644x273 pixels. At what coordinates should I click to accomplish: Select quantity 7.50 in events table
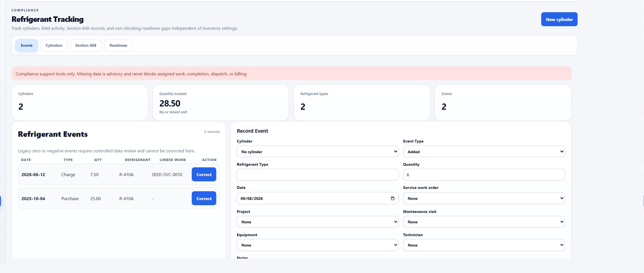tap(94, 175)
